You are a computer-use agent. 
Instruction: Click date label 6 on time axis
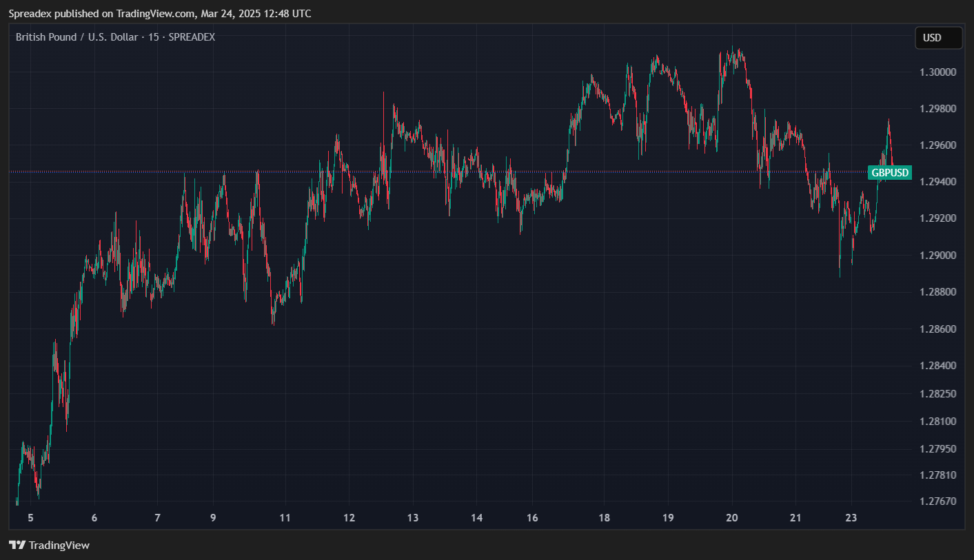(94, 518)
